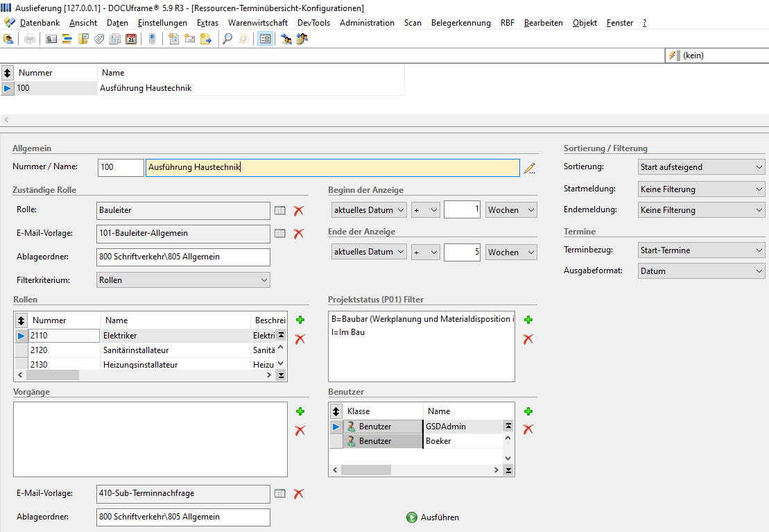
Task: Add Projektstatus filter with green plus
Action: click(528, 320)
